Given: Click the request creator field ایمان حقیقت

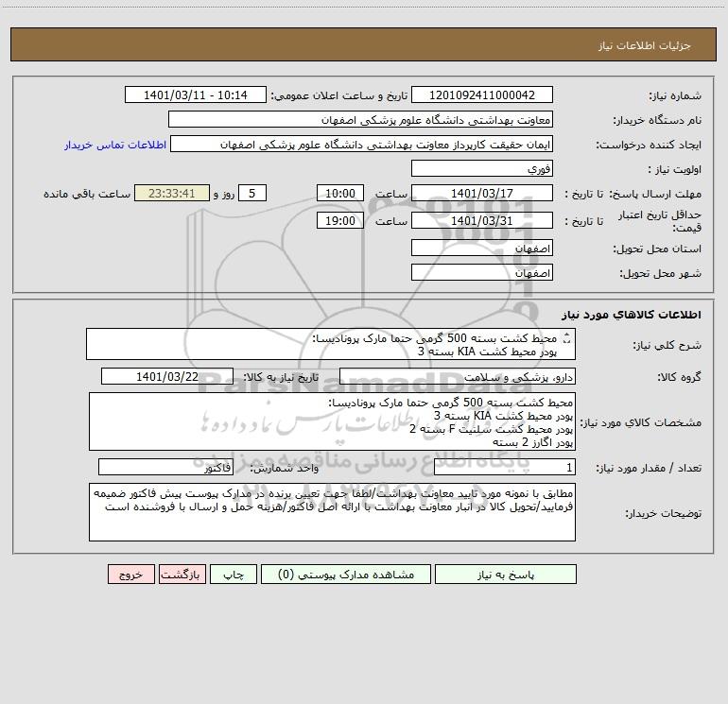Looking at the screenshot, I should (x=362, y=145).
